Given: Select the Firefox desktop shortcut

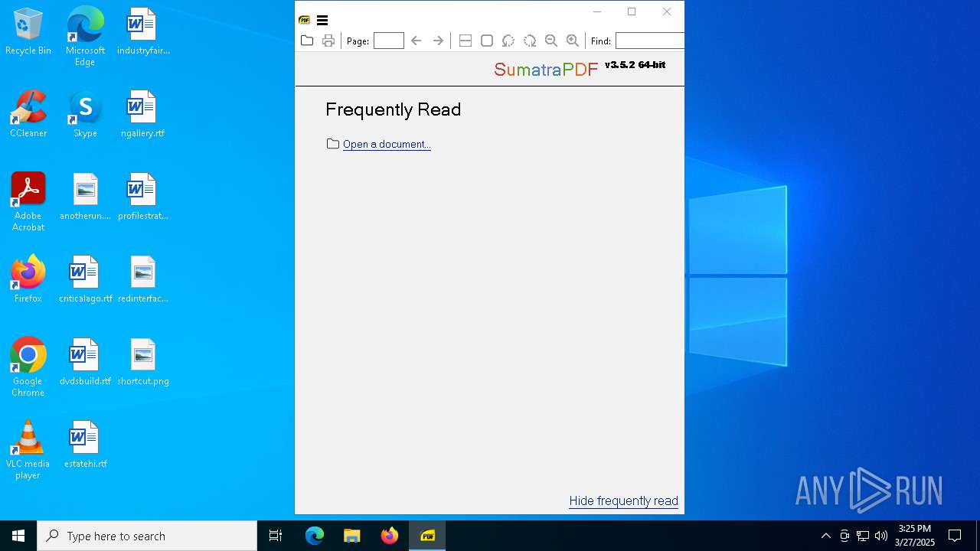Looking at the screenshot, I should pyautogui.click(x=28, y=280).
